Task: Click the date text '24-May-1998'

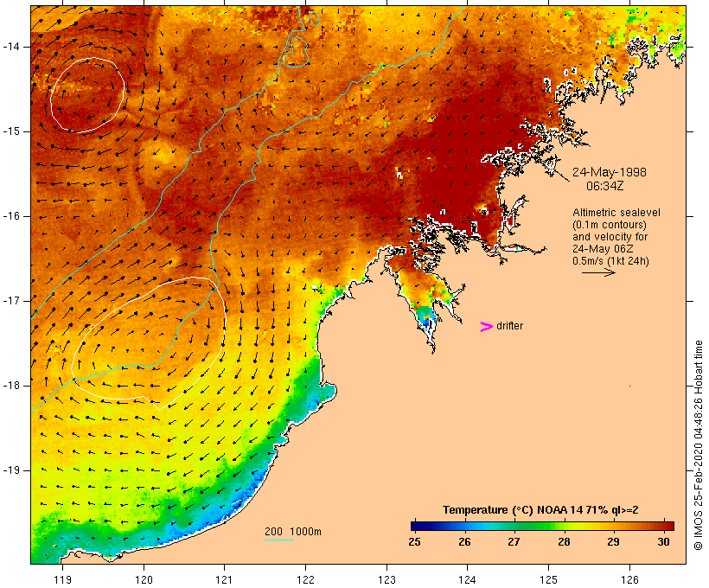Action: pos(609,172)
